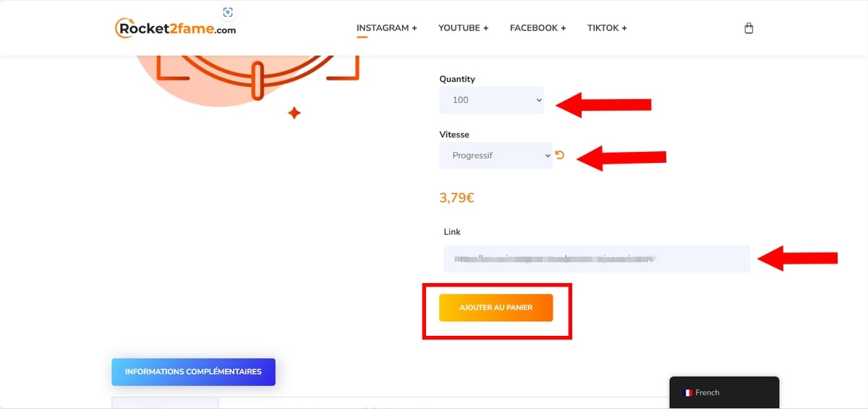Click the French flag icon

coord(688,393)
